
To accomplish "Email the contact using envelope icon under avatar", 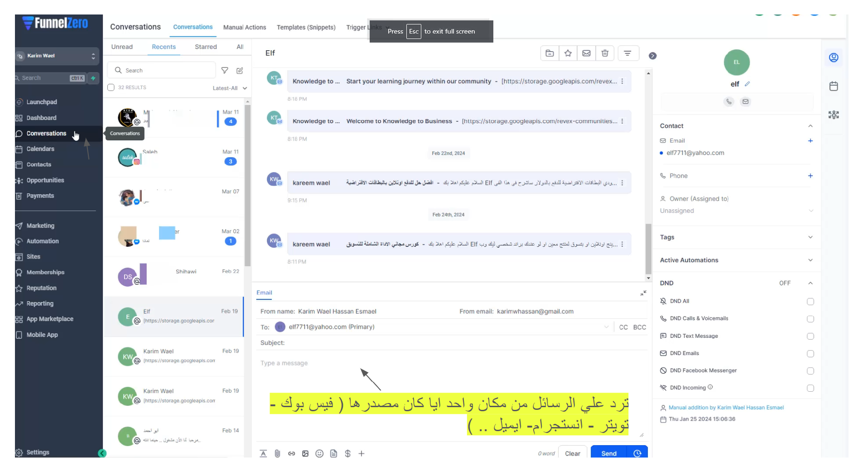I will [x=745, y=101].
